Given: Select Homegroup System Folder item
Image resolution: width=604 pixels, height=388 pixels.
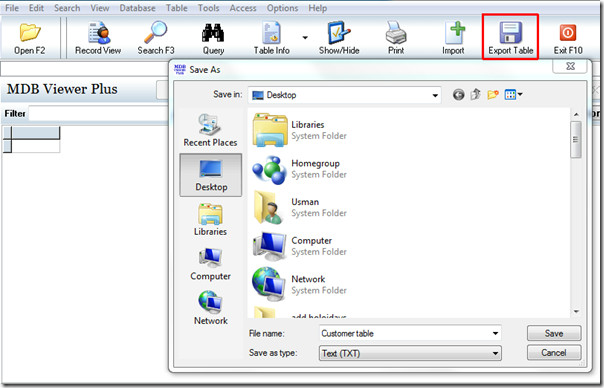Looking at the screenshot, I should [x=300, y=169].
